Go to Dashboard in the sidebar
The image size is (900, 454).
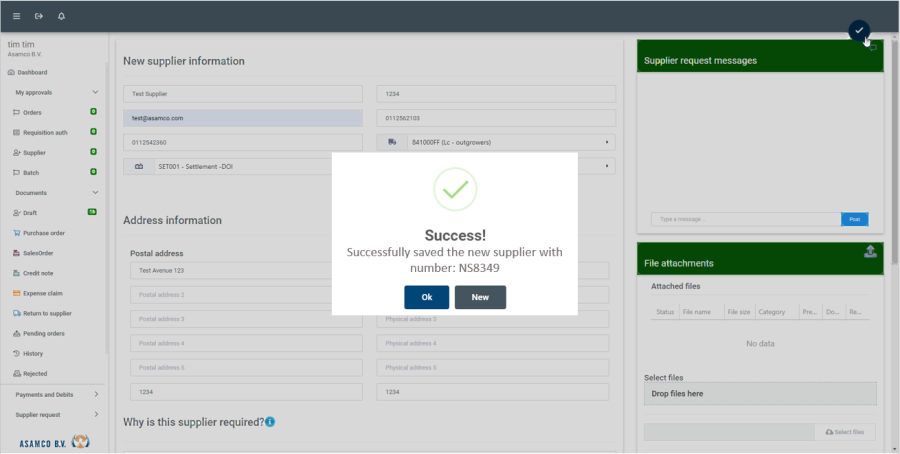click(32, 72)
